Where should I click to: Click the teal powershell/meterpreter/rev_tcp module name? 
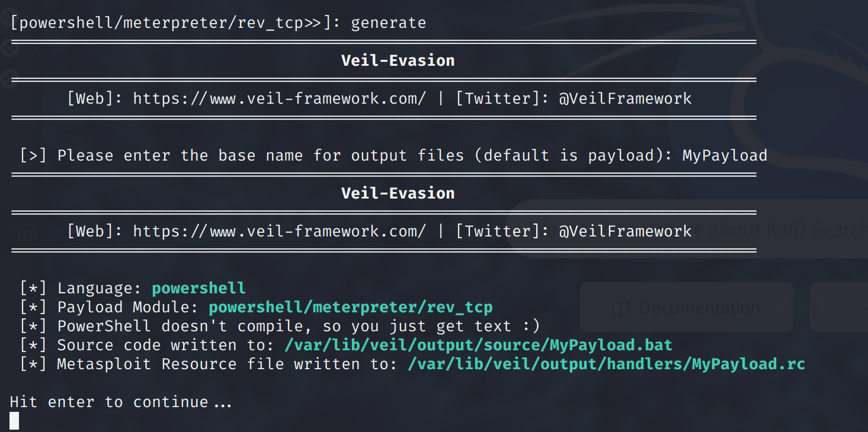pos(351,308)
